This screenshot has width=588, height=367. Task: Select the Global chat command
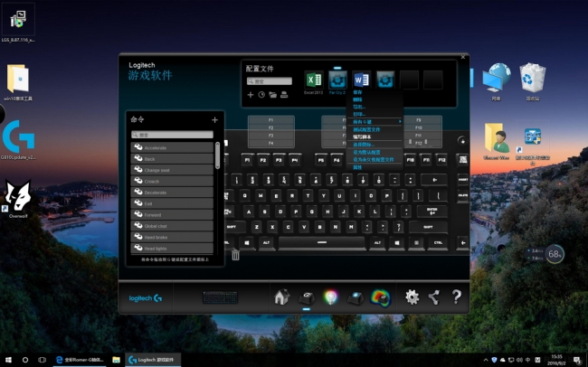click(x=172, y=226)
